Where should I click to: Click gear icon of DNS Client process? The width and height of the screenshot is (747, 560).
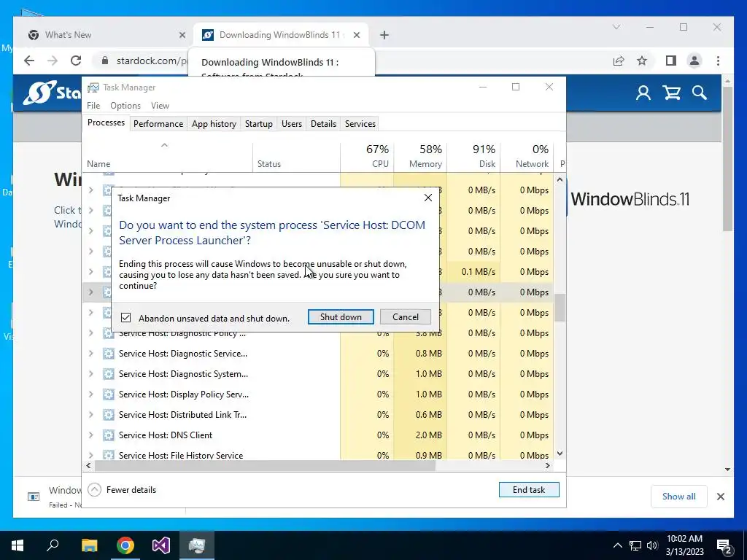point(109,435)
